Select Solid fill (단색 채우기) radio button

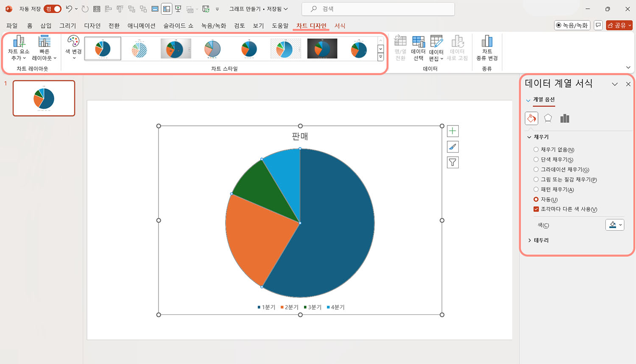536,159
